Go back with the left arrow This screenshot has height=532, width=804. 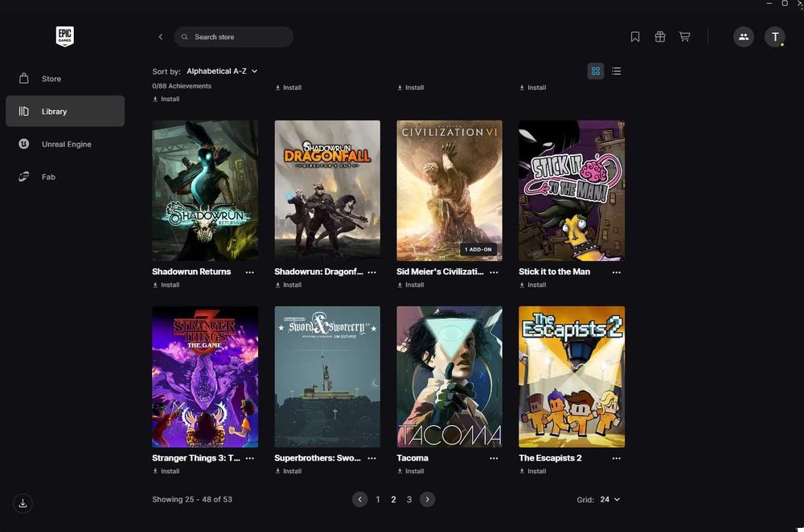tap(161, 37)
